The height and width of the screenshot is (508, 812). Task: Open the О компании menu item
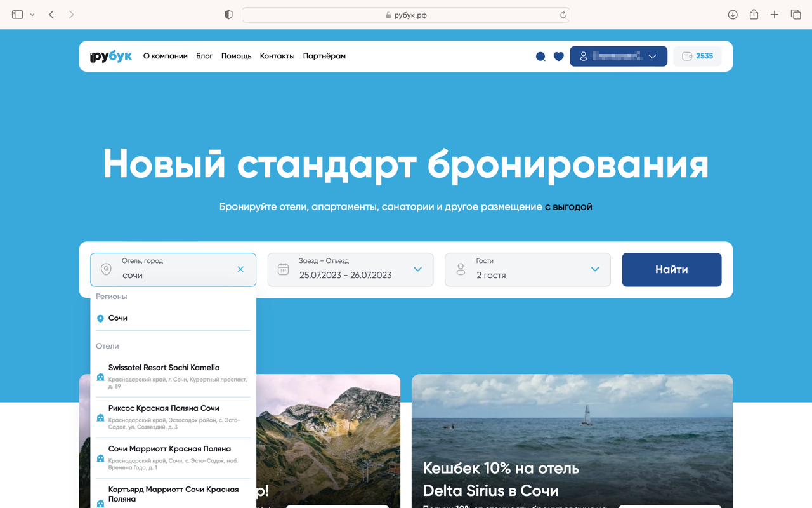[x=166, y=56]
